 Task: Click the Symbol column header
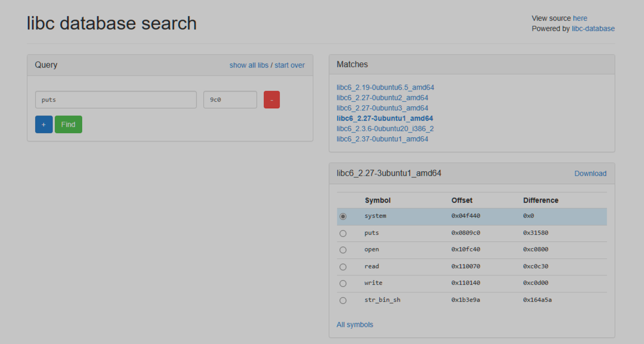pos(378,200)
